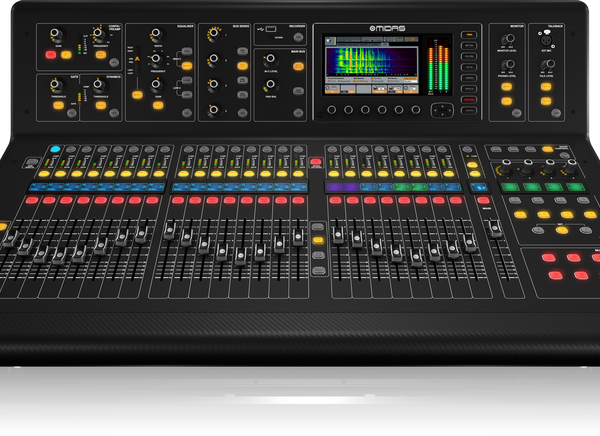Click the M/C LEVEL knob in Main Bus
Screen dimensions: 600x436
[270, 60]
